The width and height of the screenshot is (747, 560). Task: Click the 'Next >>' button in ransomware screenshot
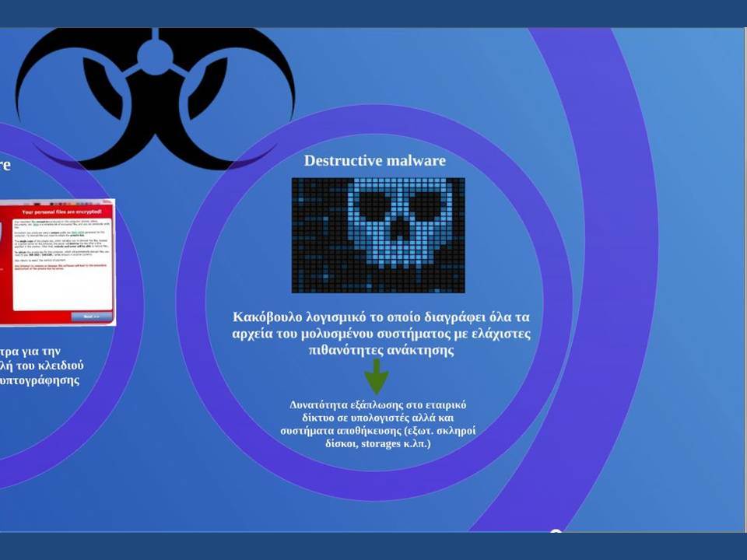click(92, 317)
